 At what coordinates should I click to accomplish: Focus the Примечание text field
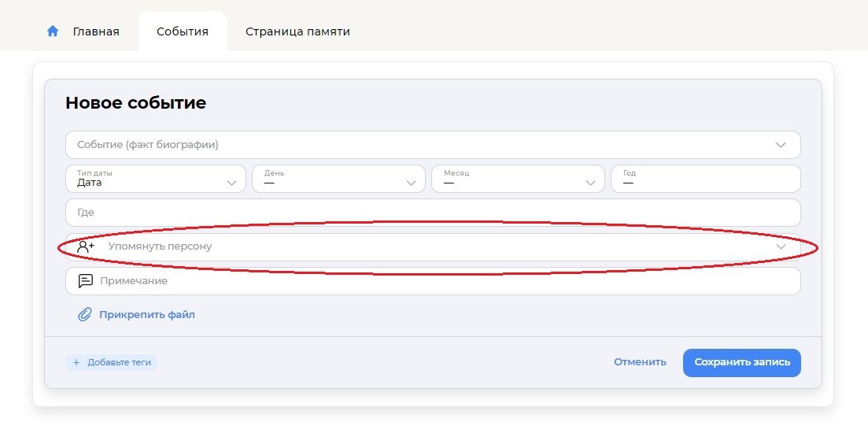tap(434, 281)
